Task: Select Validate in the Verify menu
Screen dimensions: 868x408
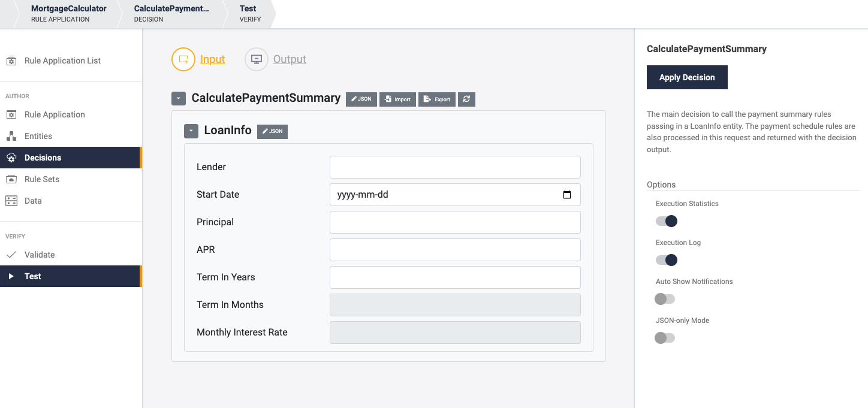Action: click(40, 255)
